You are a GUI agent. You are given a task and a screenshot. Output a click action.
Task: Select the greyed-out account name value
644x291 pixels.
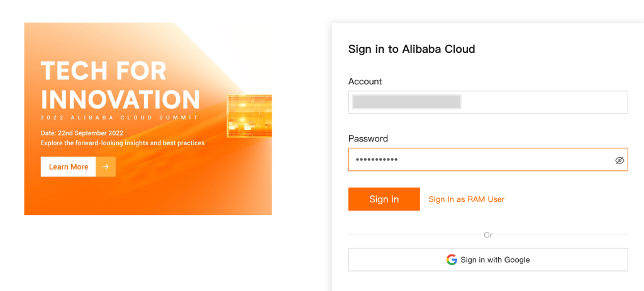point(406,102)
